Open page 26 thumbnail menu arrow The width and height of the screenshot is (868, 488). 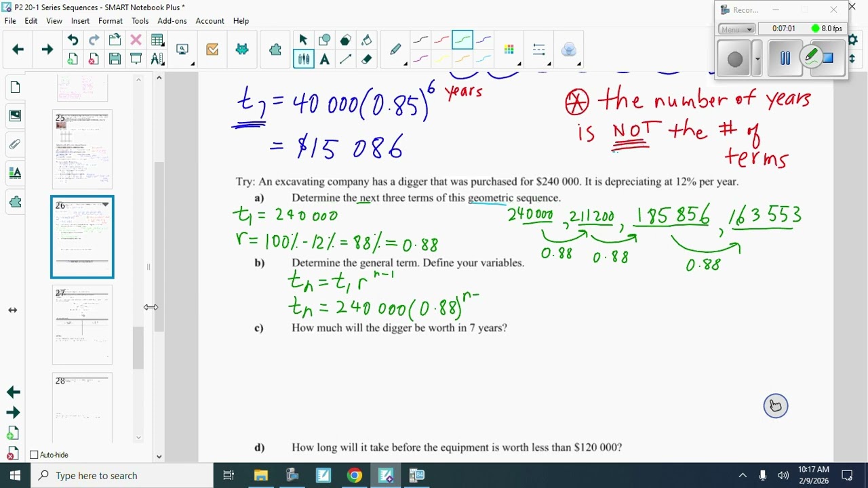coord(105,205)
